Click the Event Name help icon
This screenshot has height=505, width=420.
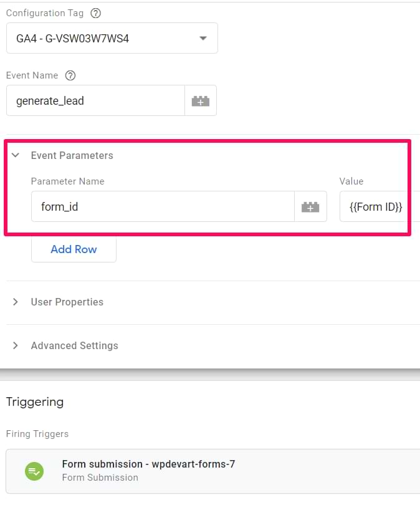(70, 75)
